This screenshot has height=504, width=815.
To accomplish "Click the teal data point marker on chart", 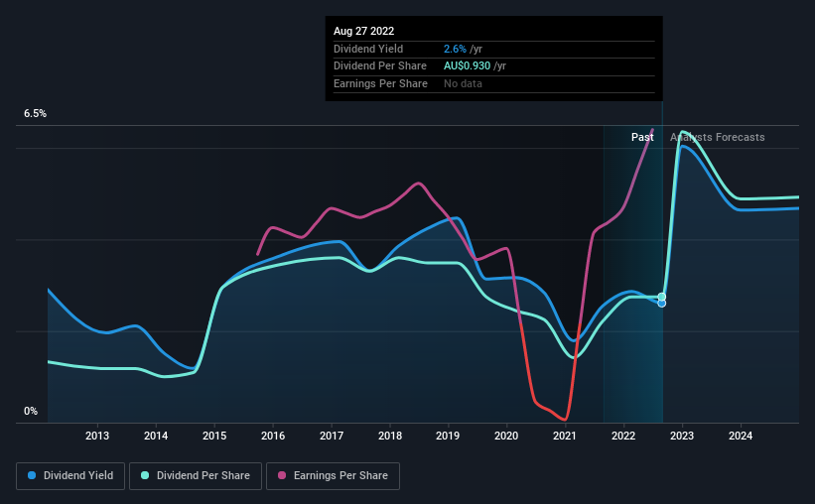I will tap(662, 297).
